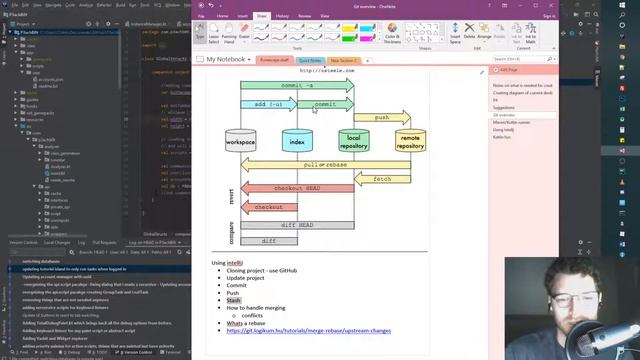Hide the Project panel with minus icon

pos(117,24)
